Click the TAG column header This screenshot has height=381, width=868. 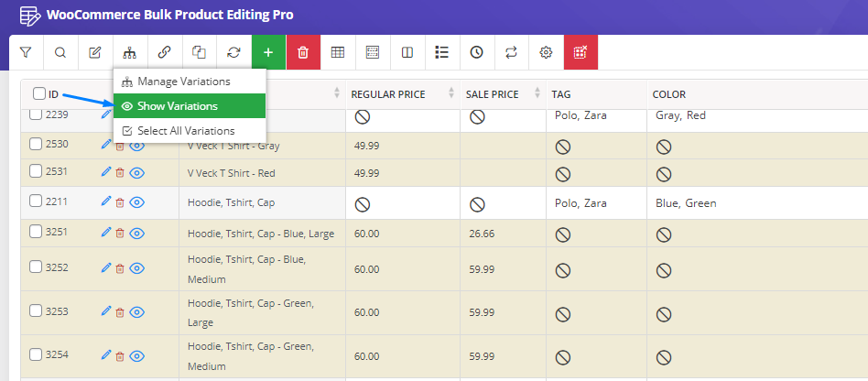pos(562,94)
